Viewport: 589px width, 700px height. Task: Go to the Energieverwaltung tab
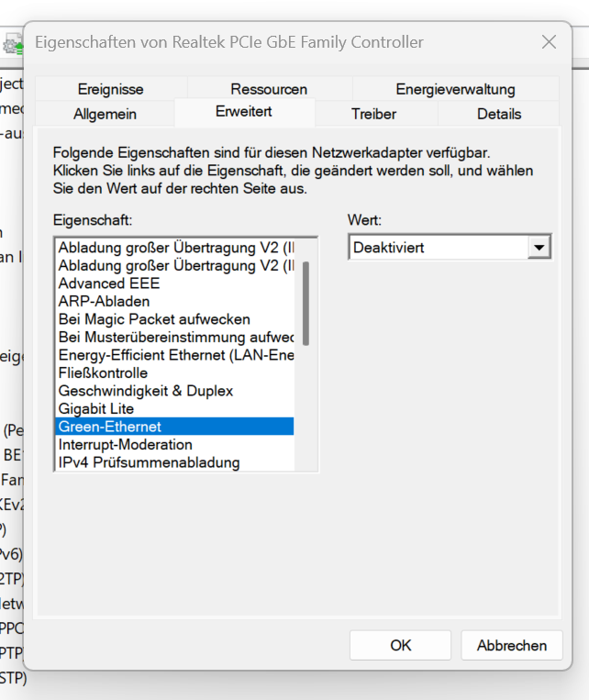coord(455,89)
